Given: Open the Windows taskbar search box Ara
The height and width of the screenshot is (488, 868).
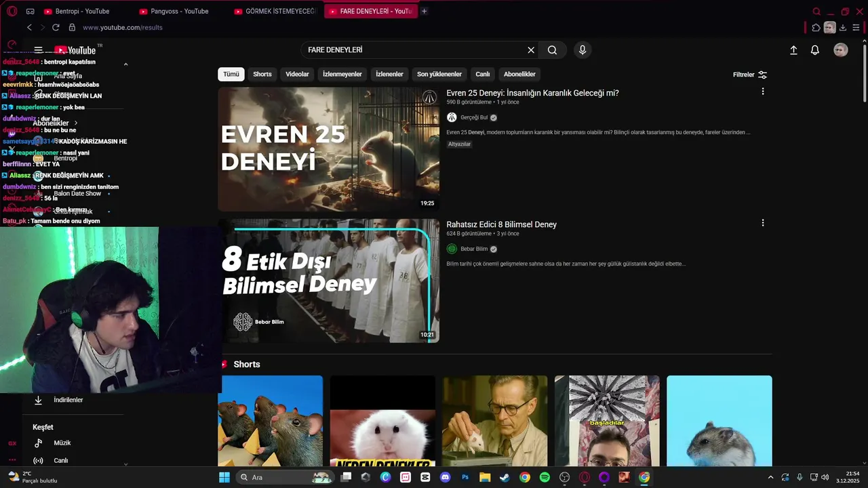Looking at the screenshot, I should pyautogui.click(x=285, y=477).
